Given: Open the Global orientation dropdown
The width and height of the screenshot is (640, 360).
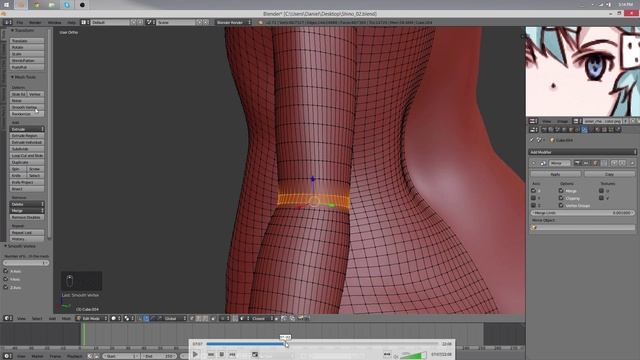Looking at the screenshot, I should point(176,318).
